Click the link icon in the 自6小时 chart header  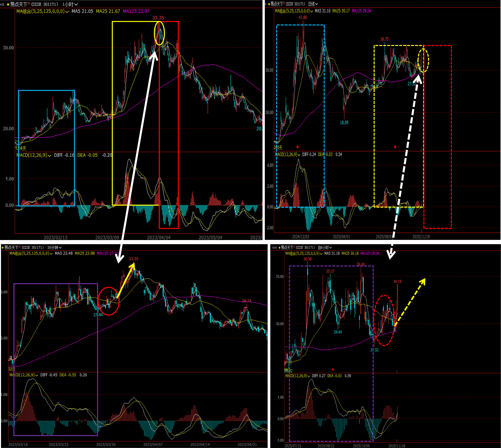pos(275,248)
